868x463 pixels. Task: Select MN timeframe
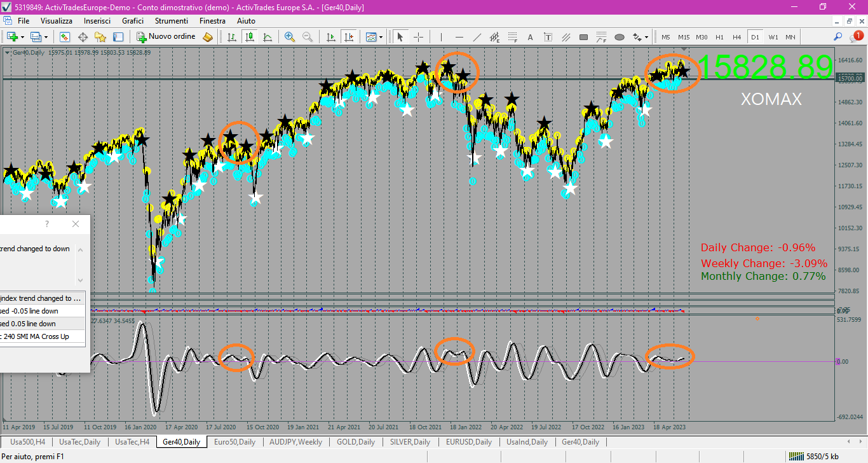(x=790, y=37)
